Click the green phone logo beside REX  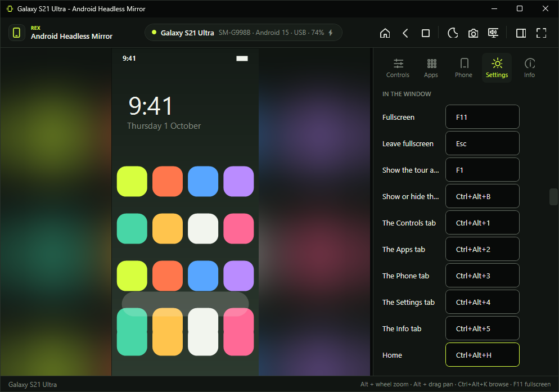(16, 33)
